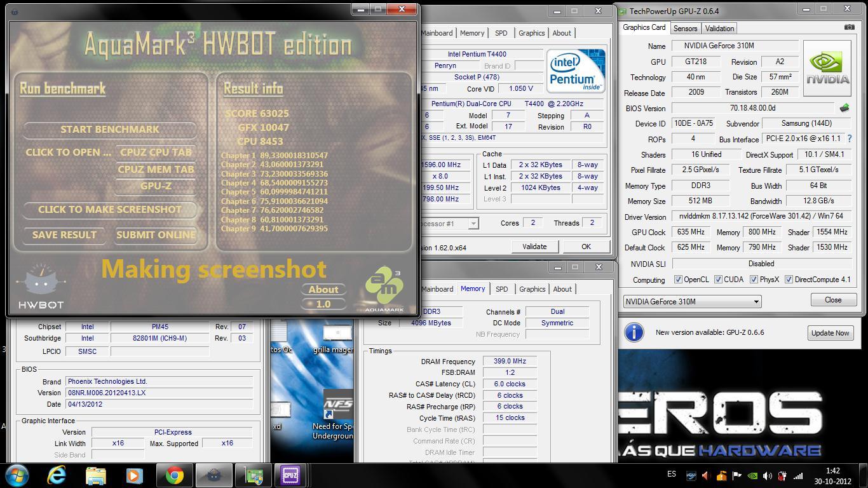This screenshot has height=488, width=868.
Task: Open About tab in top CPU-Z window
Action: pos(561,33)
